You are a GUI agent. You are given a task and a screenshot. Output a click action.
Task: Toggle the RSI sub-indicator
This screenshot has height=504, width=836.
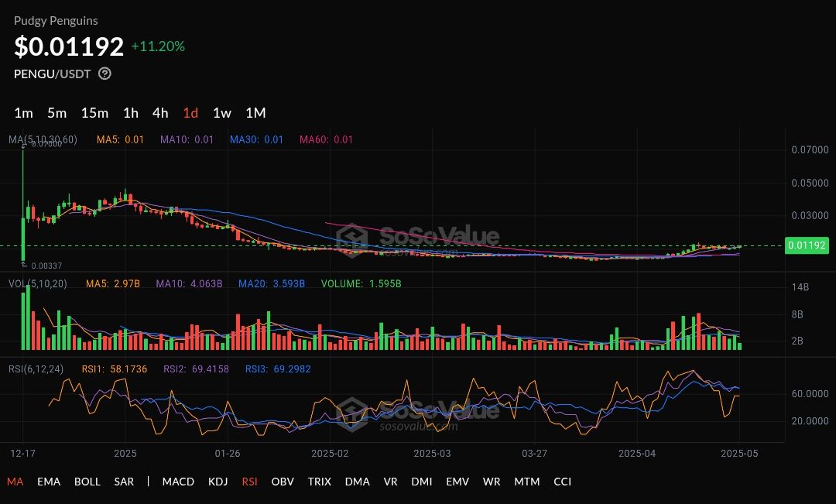(x=249, y=482)
